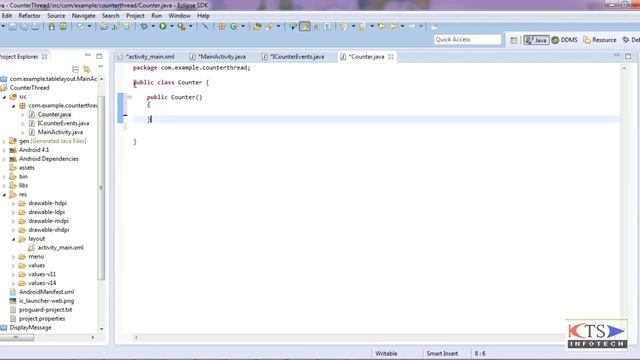Viewport: 640px width, 360px height.
Task: Select activity_main.xml under layout folder
Action: click(60, 247)
